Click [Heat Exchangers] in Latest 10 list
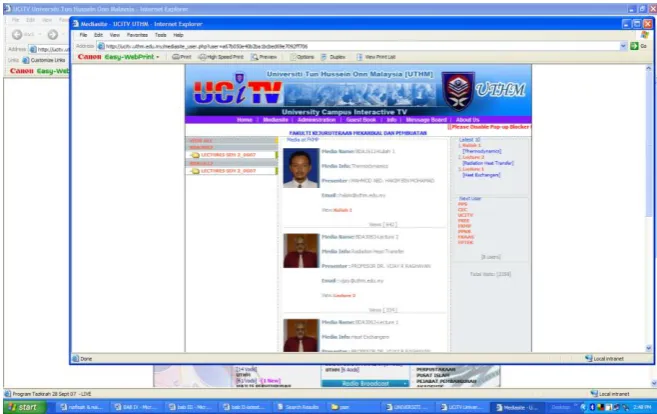 481,175
